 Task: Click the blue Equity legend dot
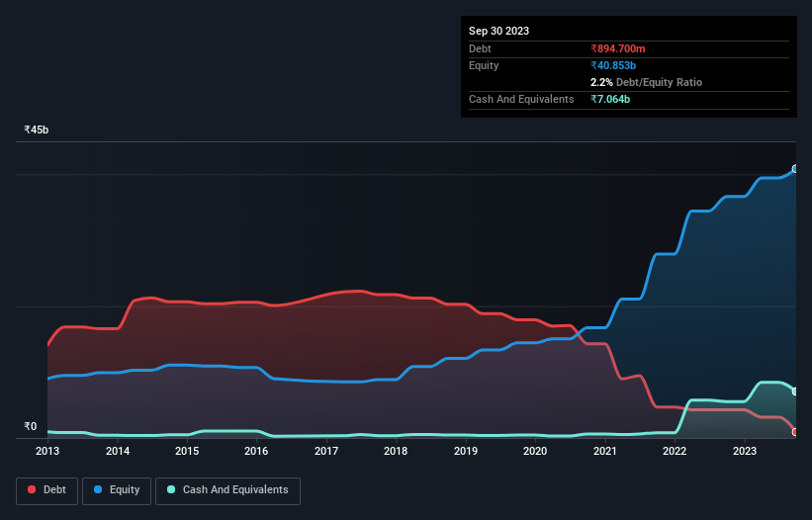pos(98,489)
